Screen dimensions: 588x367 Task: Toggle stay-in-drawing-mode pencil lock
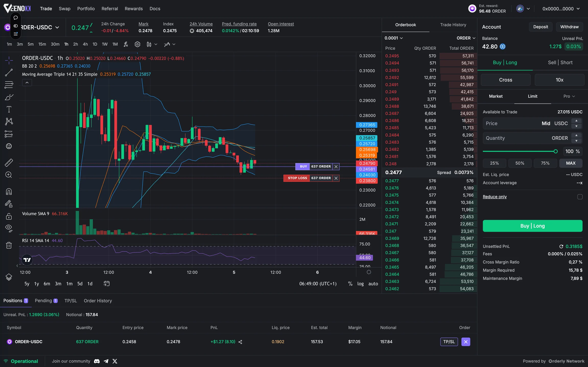coord(9,204)
